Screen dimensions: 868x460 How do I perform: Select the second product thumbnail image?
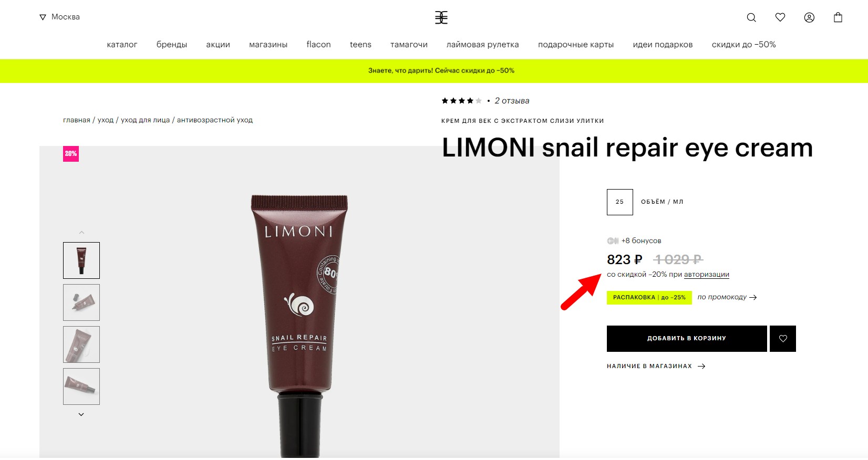point(81,302)
